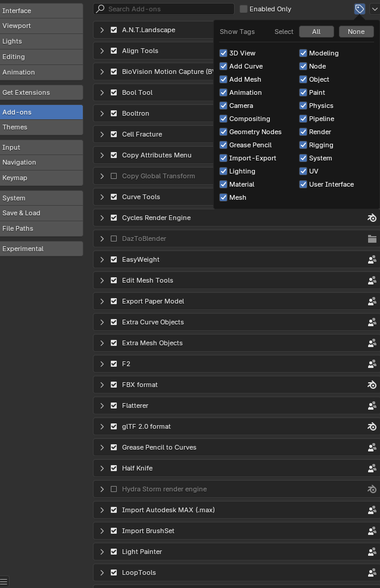Expand the Booltron add-on details

(102, 114)
